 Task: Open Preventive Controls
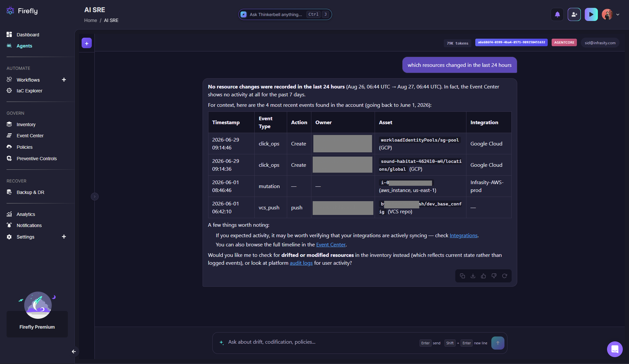tap(37, 159)
